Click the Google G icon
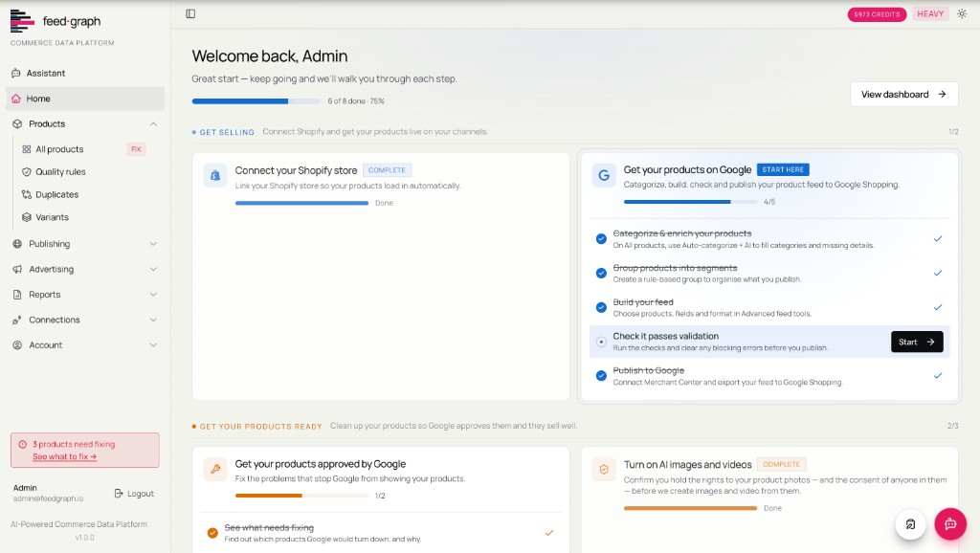 pyautogui.click(x=604, y=176)
